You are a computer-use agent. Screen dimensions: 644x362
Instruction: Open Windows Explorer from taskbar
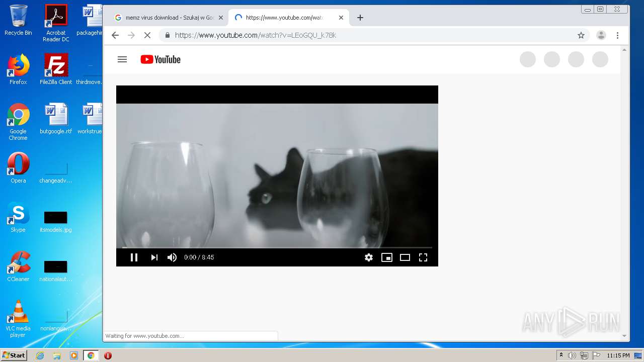tap(57, 355)
